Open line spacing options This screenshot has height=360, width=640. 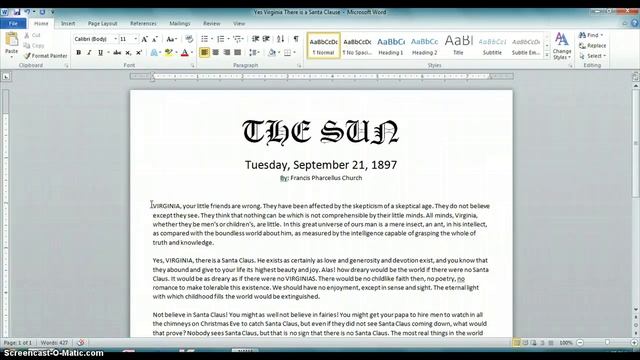(x=254, y=52)
